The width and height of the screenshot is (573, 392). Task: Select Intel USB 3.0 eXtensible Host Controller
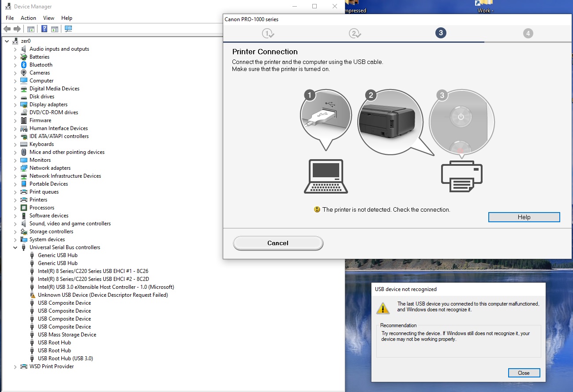[106, 287]
